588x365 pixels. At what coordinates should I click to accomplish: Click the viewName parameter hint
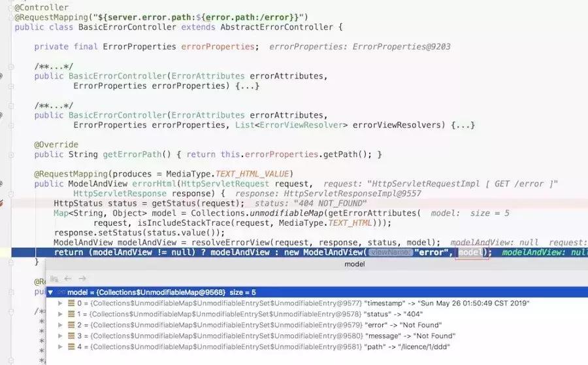coord(390,252)
